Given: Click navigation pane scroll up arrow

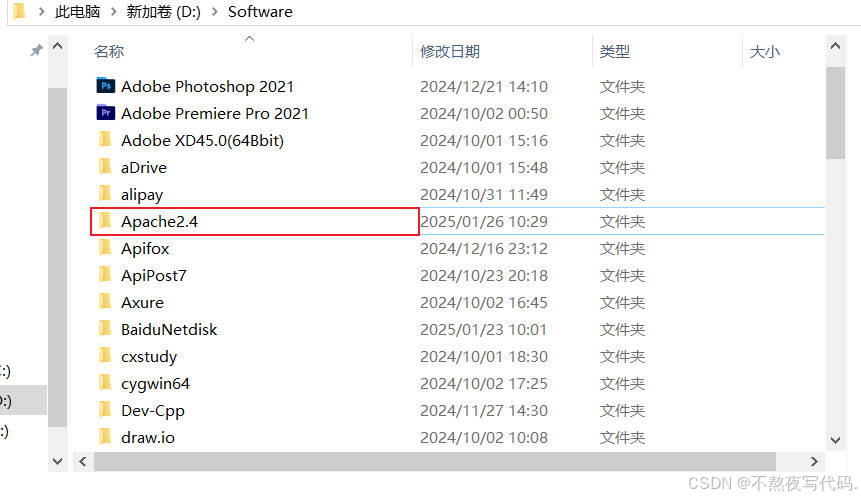Looking at the screenshot, I should (x=57, y=46).
